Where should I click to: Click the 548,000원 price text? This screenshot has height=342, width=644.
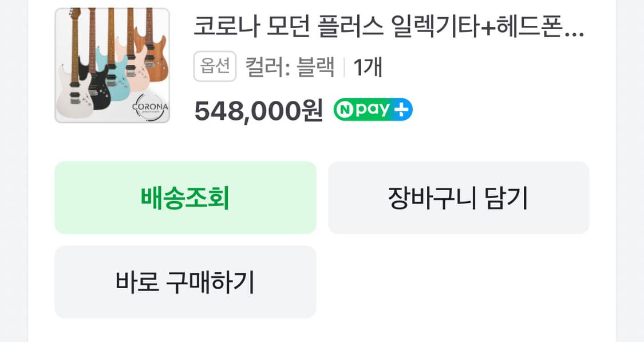256,109
